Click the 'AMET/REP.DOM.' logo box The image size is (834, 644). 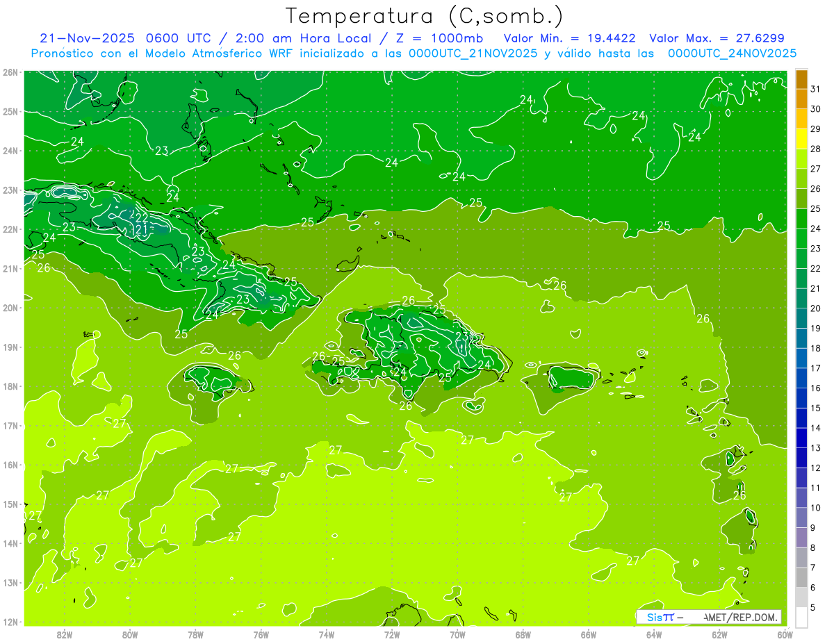coord(709,617)
